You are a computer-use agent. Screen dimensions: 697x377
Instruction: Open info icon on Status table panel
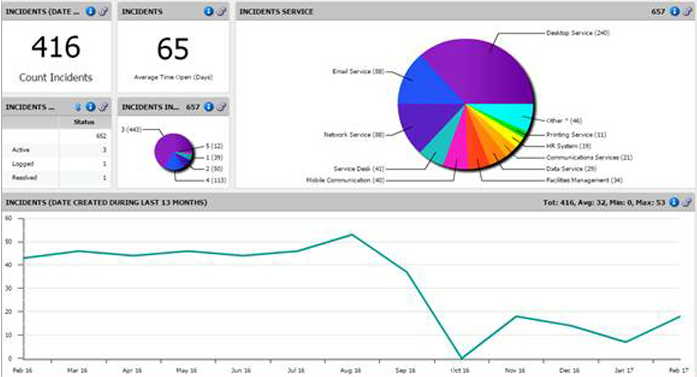pos(91,107)
